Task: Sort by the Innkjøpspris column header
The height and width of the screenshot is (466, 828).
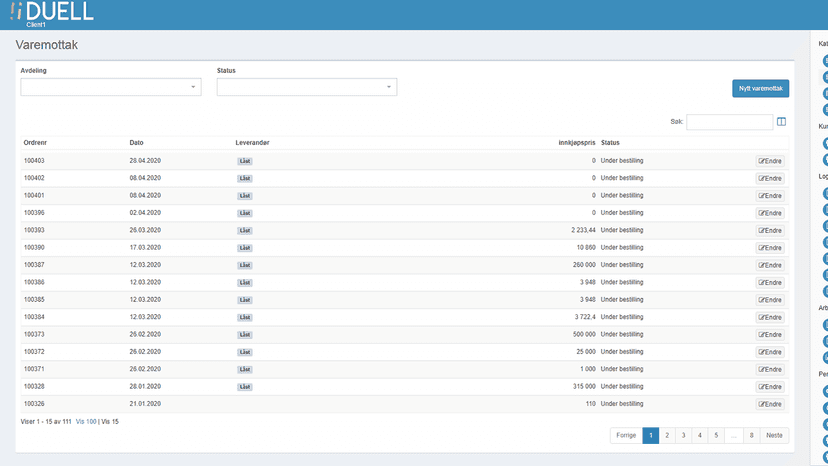Action: (577, 143)
